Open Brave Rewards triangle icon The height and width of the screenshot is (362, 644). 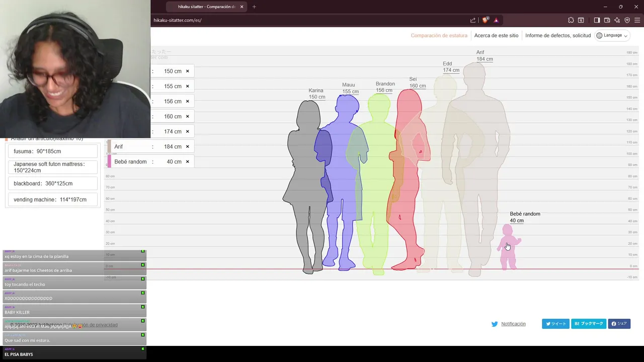(496, 20)
